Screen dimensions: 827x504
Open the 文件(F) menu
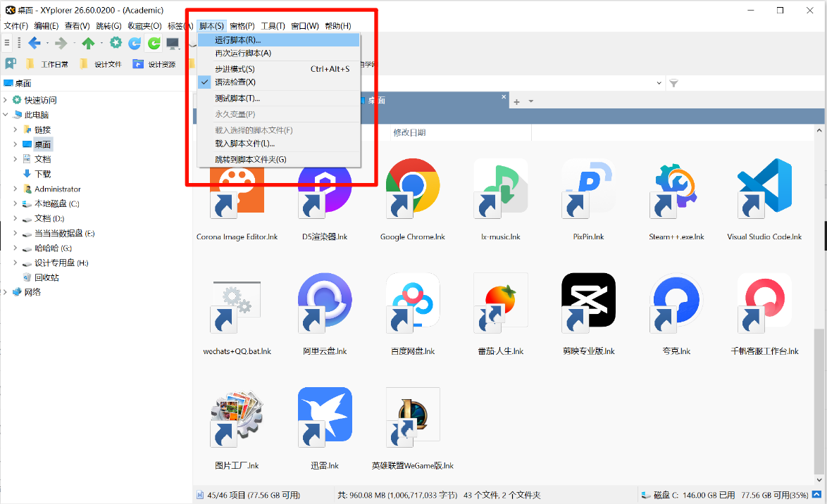pyautogui.click(x=15, y=26)
